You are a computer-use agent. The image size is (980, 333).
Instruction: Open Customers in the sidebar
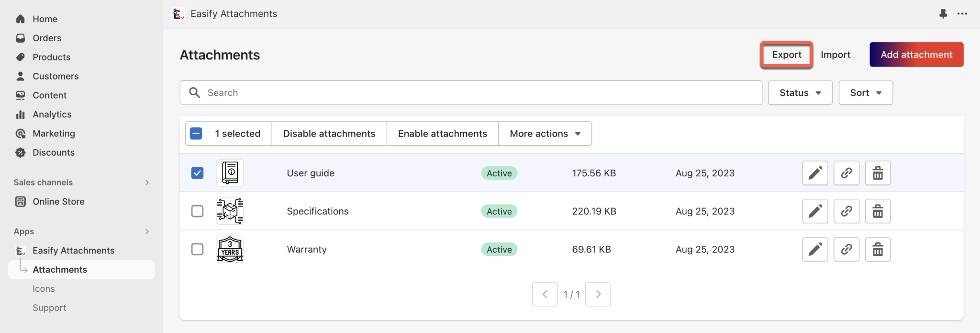click(x=56, y=76)
